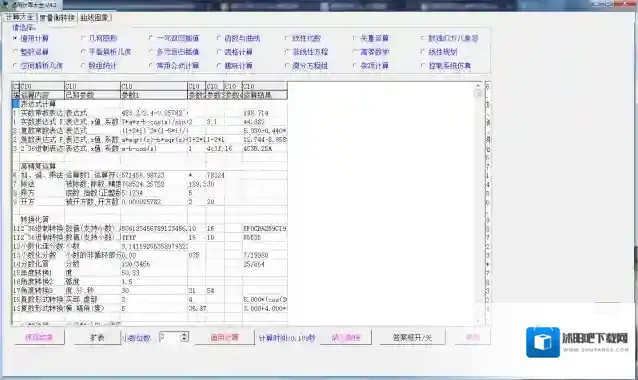
Task: Select the 通用计算 radio option
Action: (31, 38)
